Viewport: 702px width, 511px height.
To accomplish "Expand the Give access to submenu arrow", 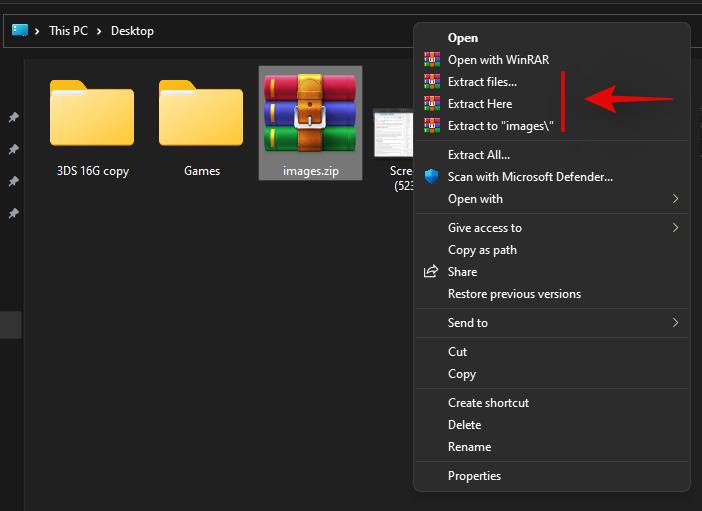I will coord(675,228).
